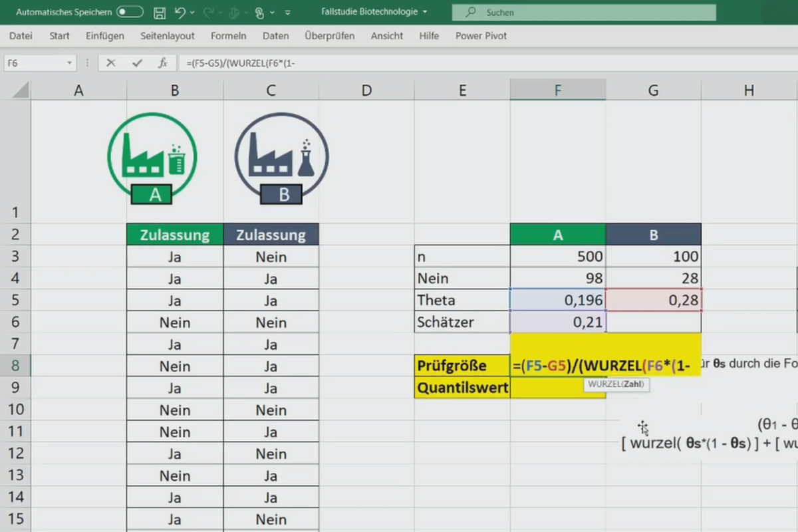Select column H by clicking its header
This screenshot has height=532, width=798.
pyautogui.click(x=749, y=89)
